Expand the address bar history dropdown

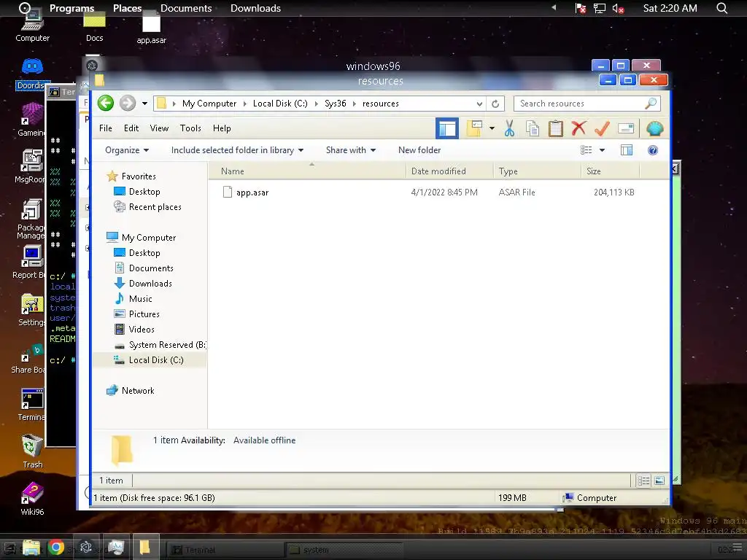pyautogui.click(x=479, y=104)
